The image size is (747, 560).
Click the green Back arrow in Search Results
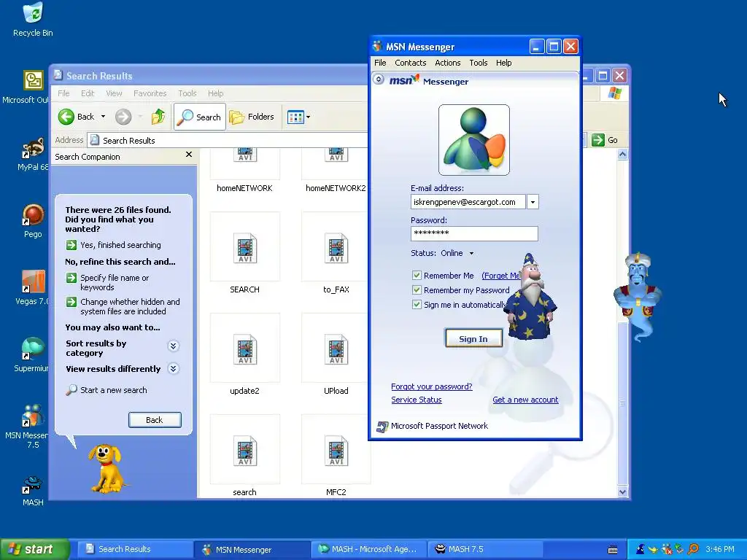coord(66,117)
